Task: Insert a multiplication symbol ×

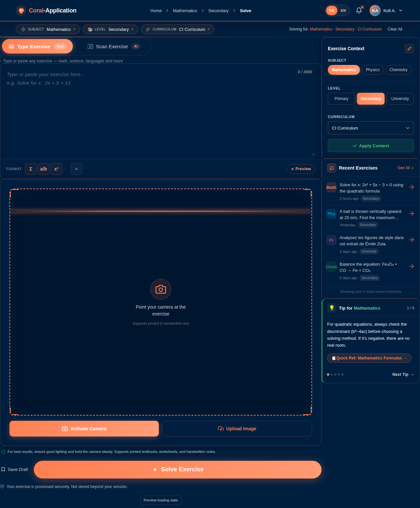Action: [x=76, y=169]
